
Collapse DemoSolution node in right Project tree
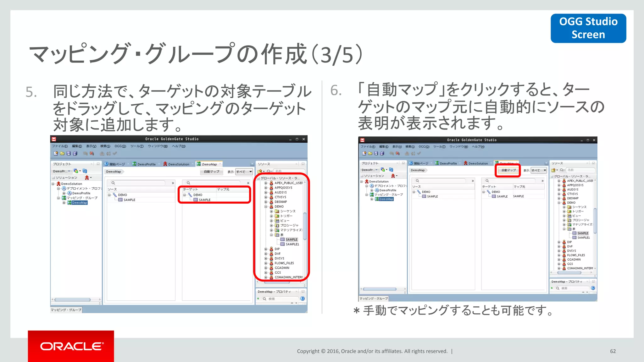pyautogui.click(x=362, y=181)
